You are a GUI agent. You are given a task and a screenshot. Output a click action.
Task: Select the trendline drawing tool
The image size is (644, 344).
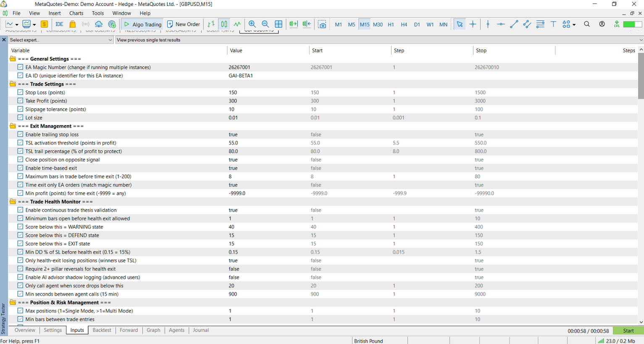514,24
